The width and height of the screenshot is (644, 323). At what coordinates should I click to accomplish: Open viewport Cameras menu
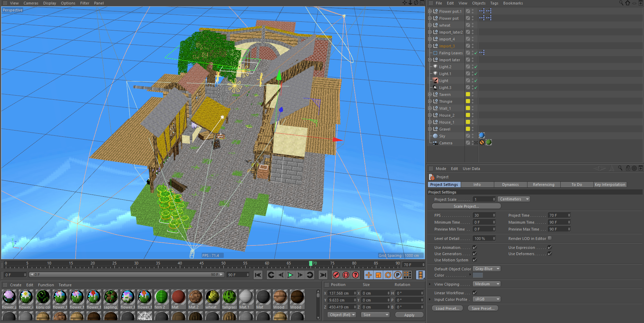pos(31,3)
